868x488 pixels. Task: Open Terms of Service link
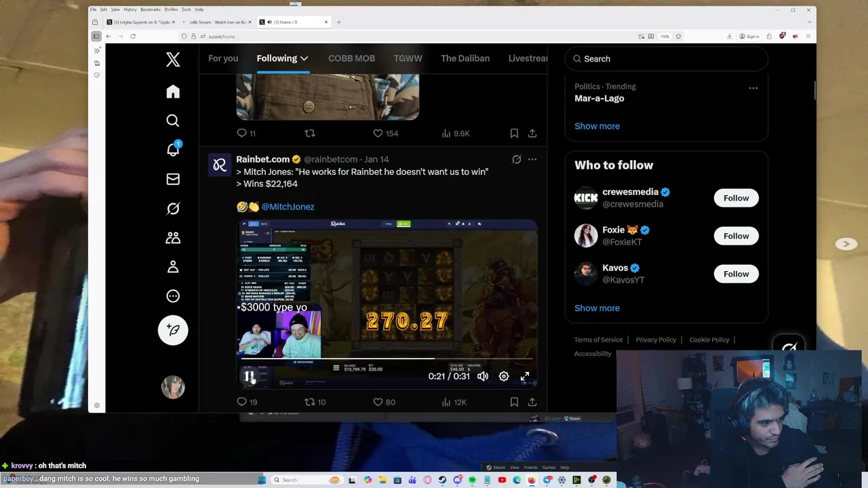coord(598,340)
